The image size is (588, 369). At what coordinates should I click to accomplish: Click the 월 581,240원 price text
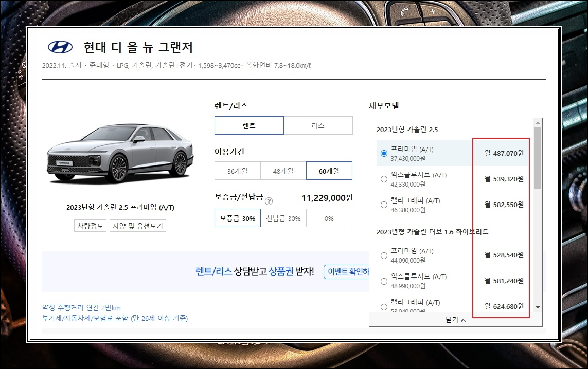click(504, 281)
